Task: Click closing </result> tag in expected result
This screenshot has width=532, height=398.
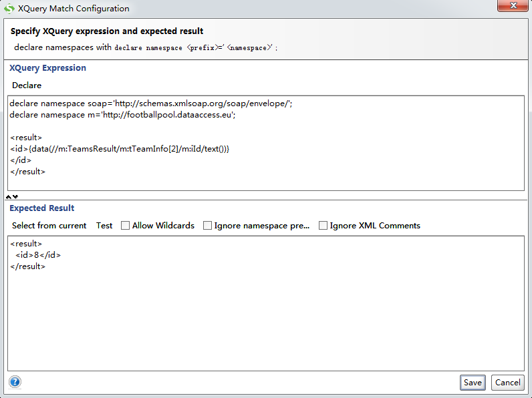Action: click(28, 266)
